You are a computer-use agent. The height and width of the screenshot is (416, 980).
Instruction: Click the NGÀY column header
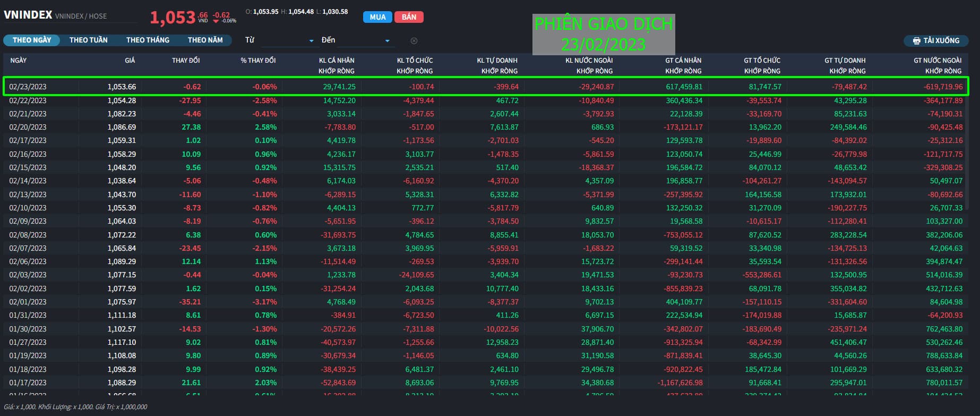pos(19,61)
